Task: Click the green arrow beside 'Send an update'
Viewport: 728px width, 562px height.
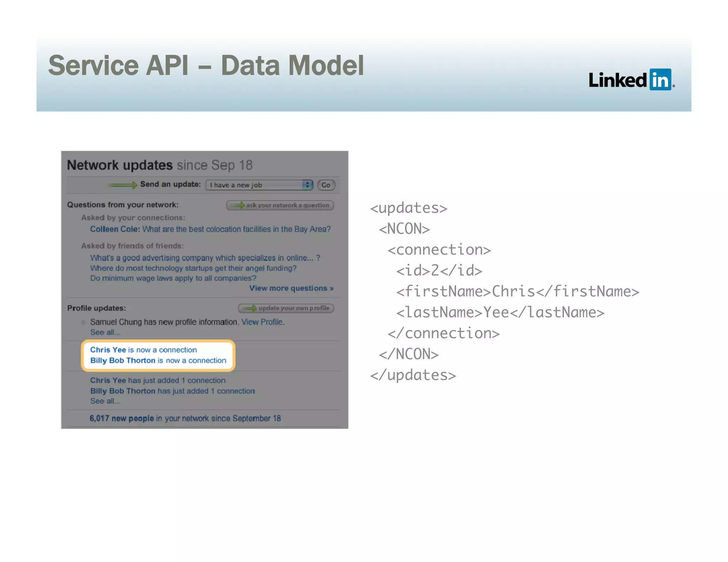Action: pos(122,185)
